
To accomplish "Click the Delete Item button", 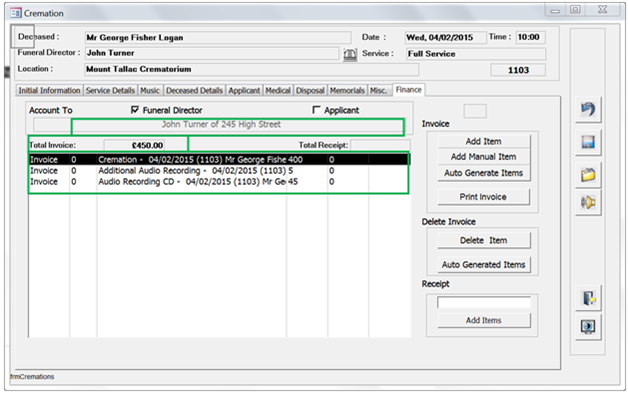I will (483, 240).
